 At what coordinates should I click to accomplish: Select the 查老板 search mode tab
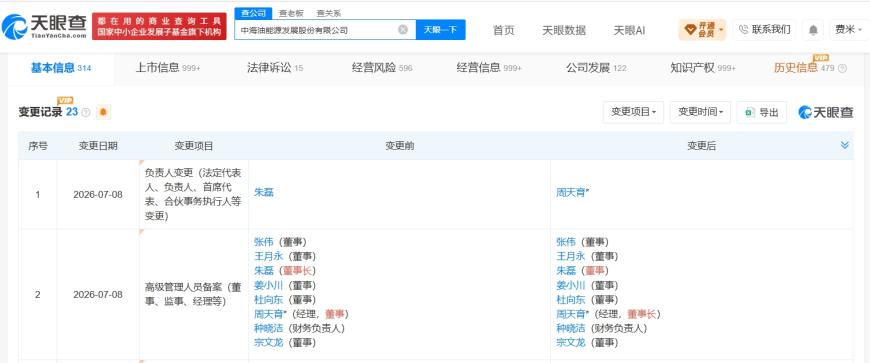click(291, 13)
